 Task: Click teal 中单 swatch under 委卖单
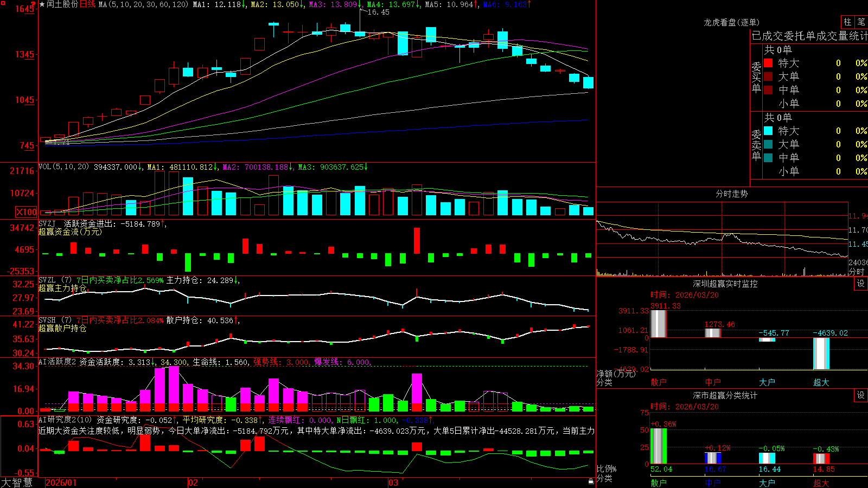coord(768,158)
